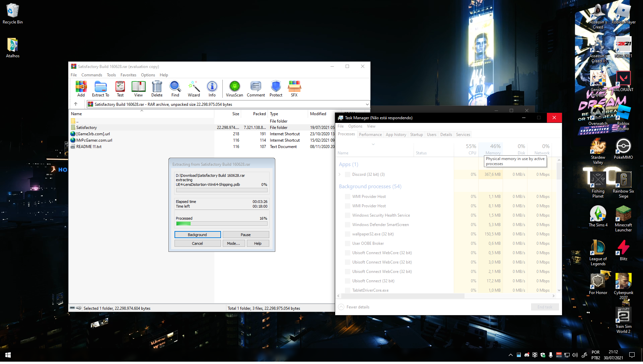Screen dimensions: 643x364
Task: Open the WinRAR File menu
Action: point(74,75)
